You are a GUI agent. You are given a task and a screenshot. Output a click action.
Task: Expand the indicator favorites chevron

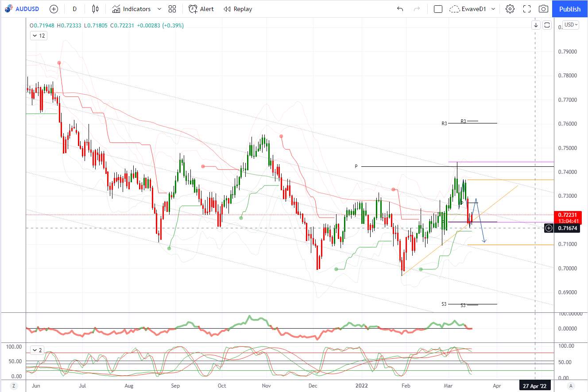[159, 9]
